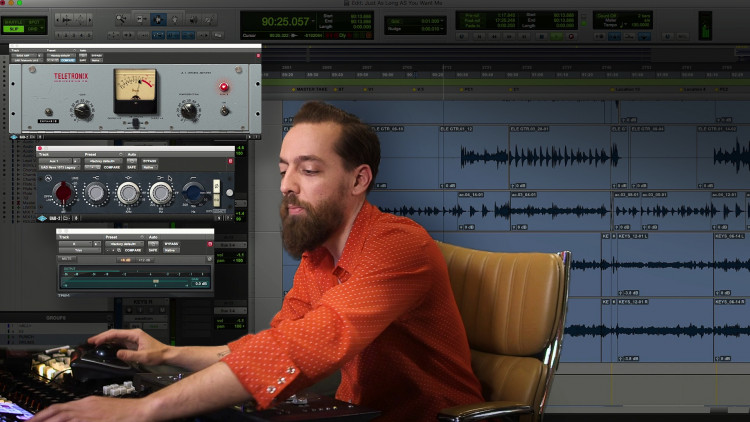
Task: Click the MASTER TAKE marker in markers ruler
Action: 311,89
